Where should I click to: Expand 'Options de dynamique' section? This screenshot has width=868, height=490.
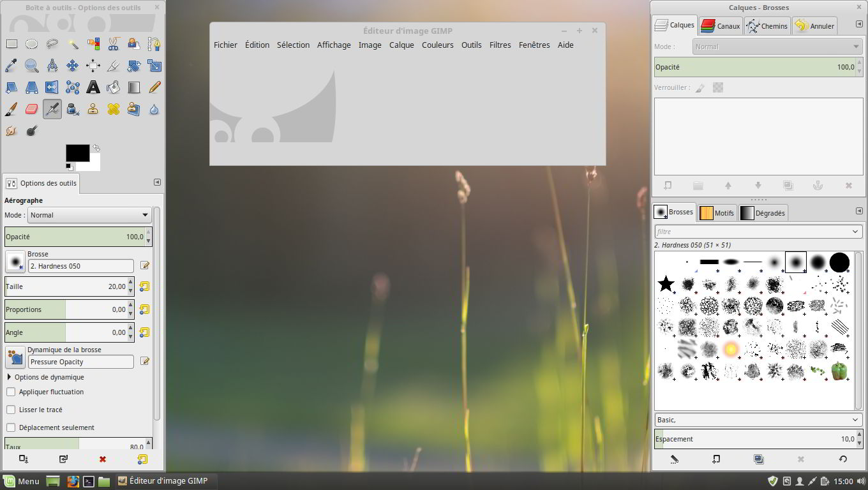click(x=9, y=377)
